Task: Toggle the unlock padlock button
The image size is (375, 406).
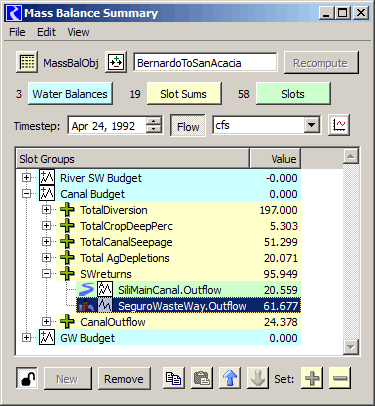Action: 27,378
